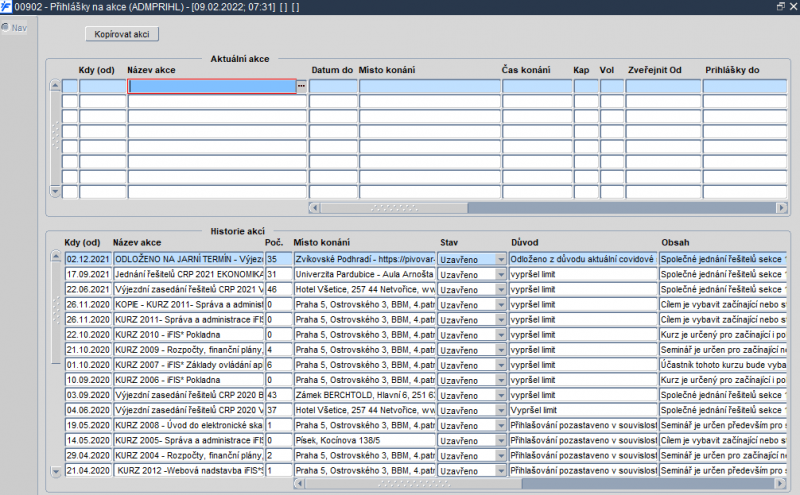Click the application logo in title bar
Image resolution: width=800 pixels, height=495 pixels.
point(6,7)
